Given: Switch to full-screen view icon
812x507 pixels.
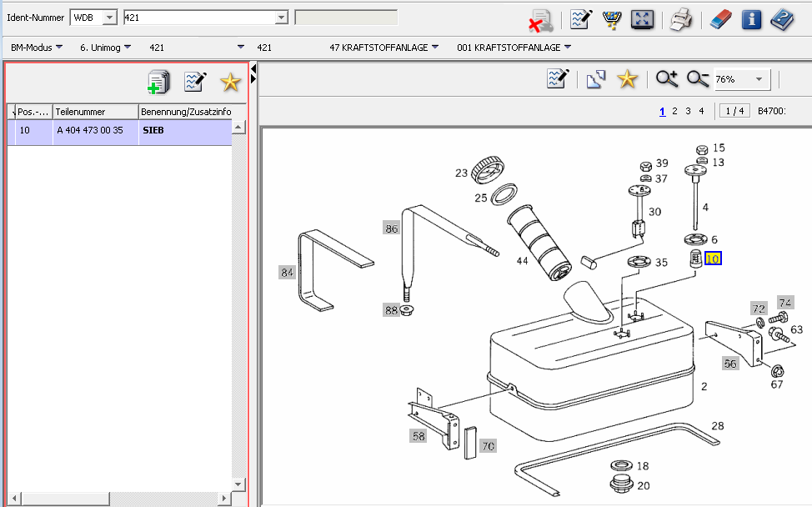Looking at the screenshot, I should (x=640, y=19).
